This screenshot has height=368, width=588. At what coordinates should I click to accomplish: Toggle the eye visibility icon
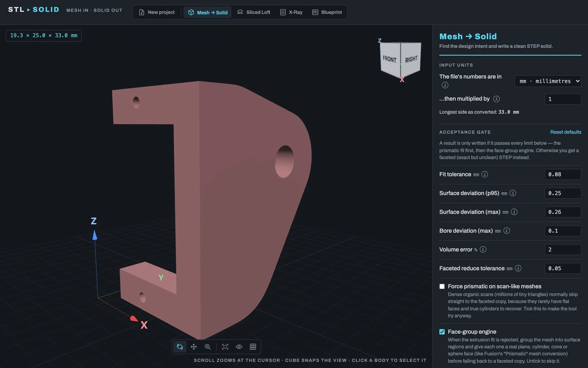[239, 347]
